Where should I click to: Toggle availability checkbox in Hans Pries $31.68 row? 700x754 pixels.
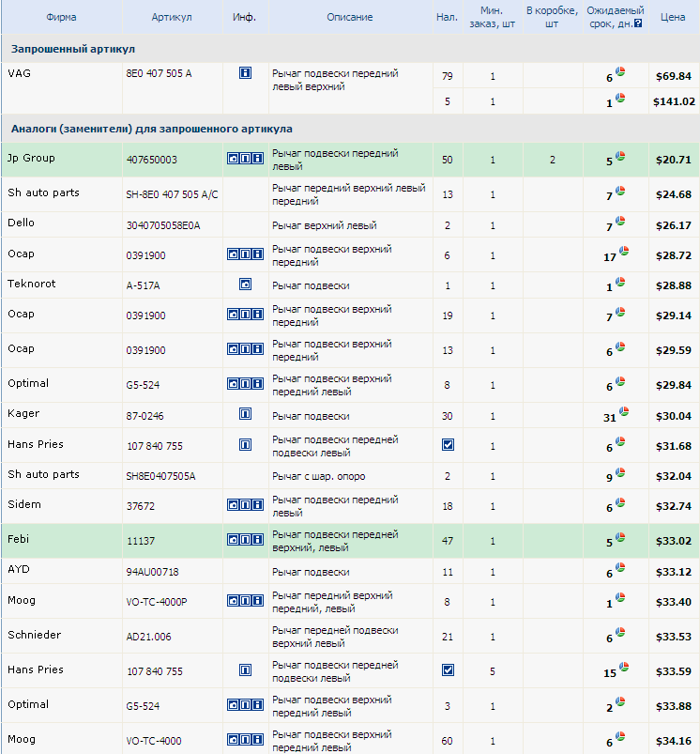point(448,445)
